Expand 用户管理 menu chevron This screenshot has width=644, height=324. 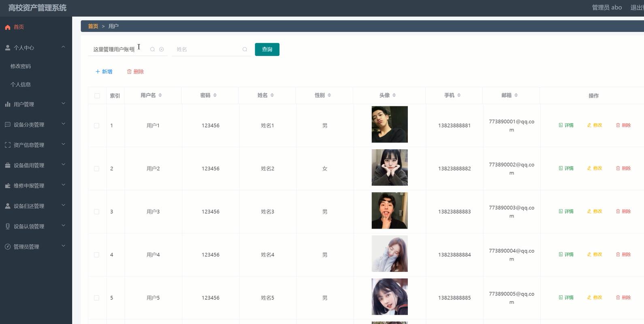tap(63, 104)
